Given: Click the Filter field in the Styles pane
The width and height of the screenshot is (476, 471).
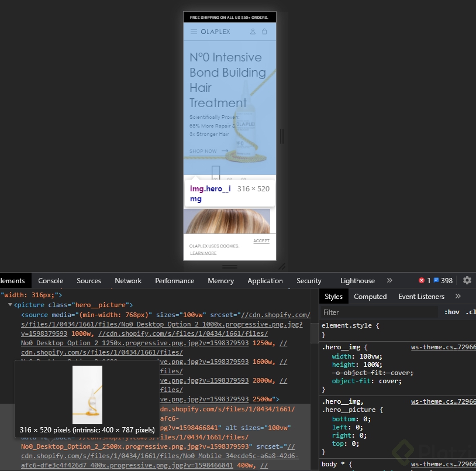Looking at the screenshot, I should pyautogui.click(x=351, y=312).
